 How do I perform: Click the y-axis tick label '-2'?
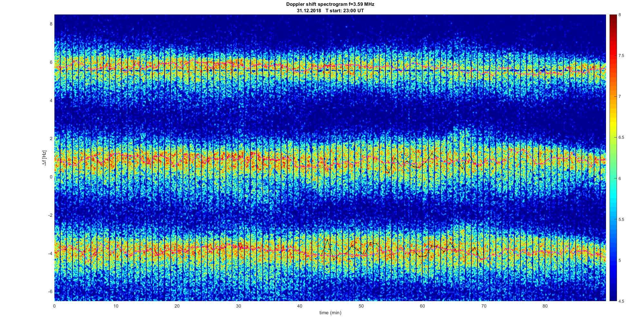50,215
